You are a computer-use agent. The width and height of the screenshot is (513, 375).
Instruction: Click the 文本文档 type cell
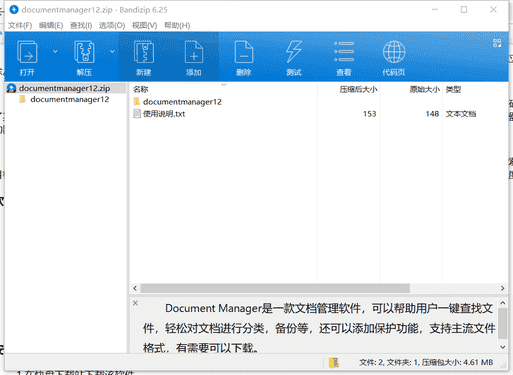click(461, 114)
